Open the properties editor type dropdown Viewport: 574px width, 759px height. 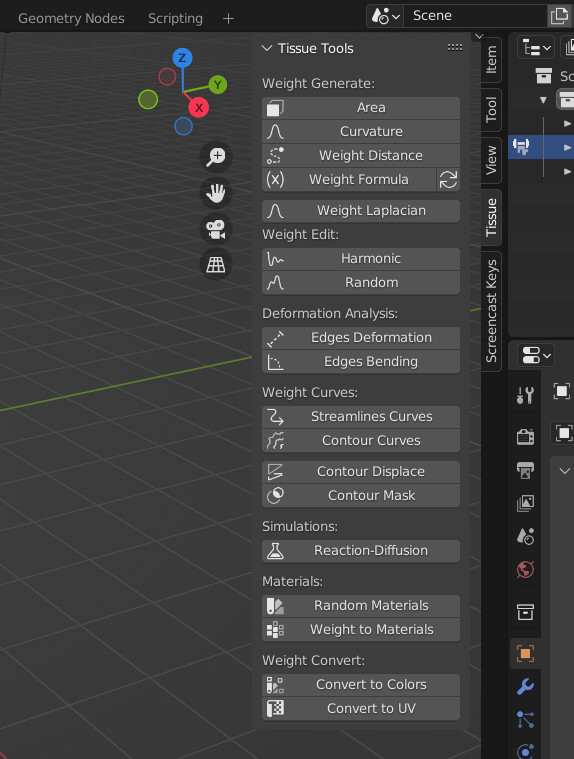(536, 356)
